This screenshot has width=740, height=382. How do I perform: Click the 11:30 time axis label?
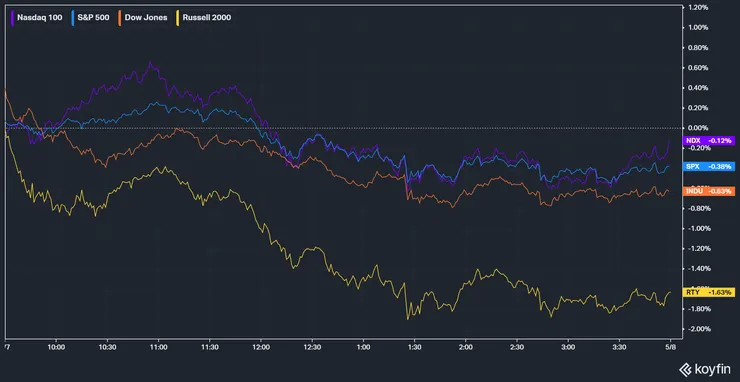210,347
